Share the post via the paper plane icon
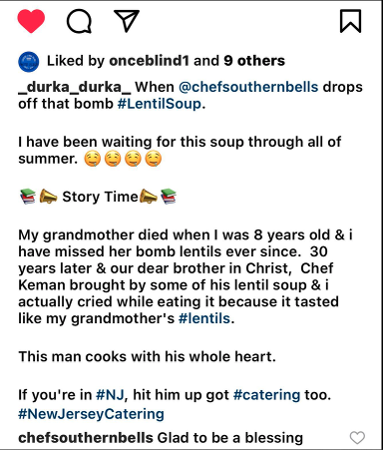This screenshot has width=383, height=450. (x=126, y=21)
